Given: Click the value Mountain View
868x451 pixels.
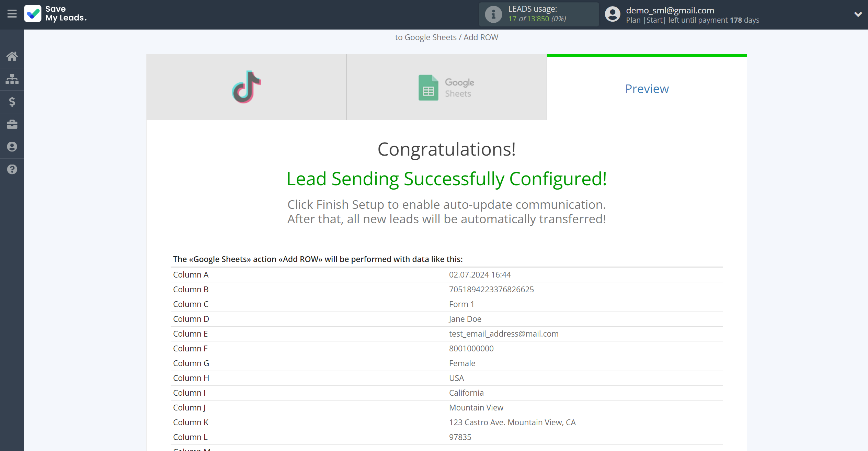Looking at the screenshot, I should tap(476, 407).
